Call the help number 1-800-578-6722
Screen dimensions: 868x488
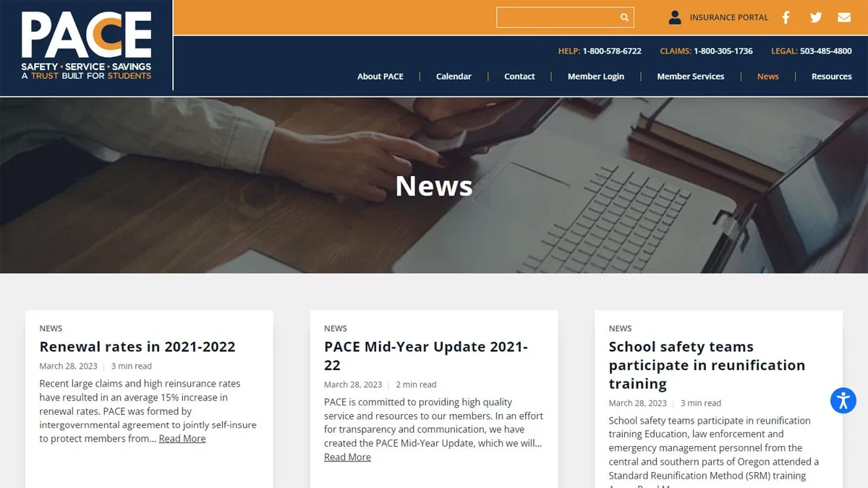[x=612, y=51]
